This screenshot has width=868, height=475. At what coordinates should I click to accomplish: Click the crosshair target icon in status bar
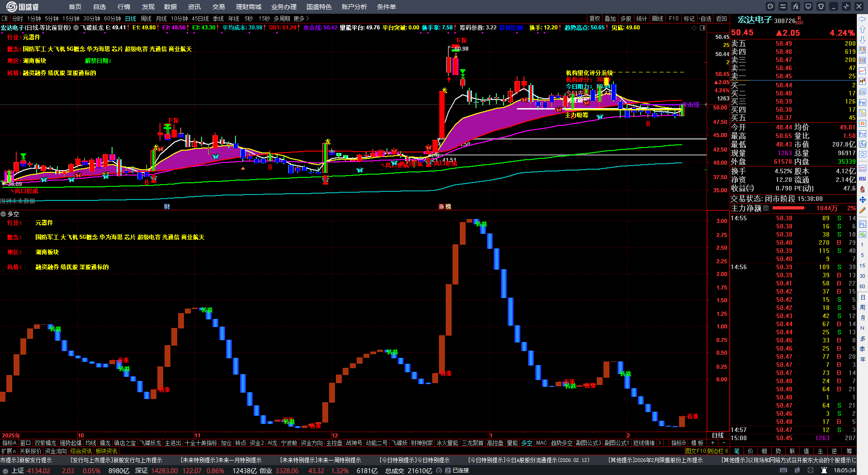[x=811, y=470]
